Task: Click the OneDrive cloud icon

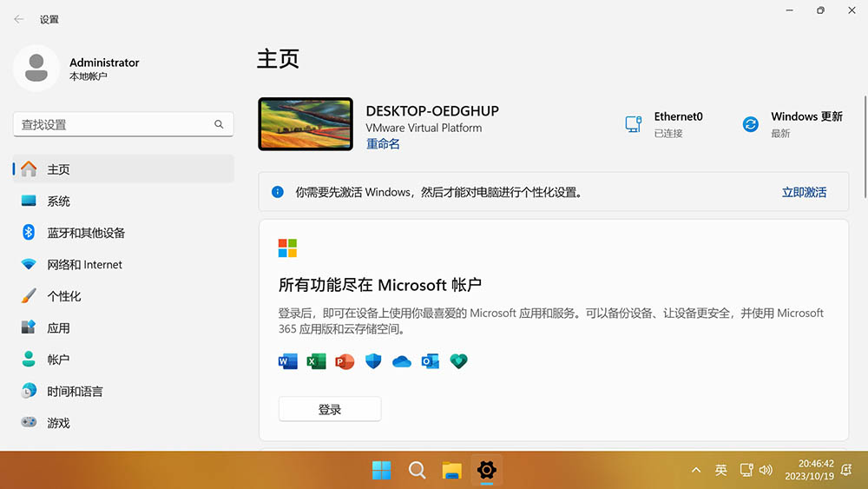Action: 401,362
